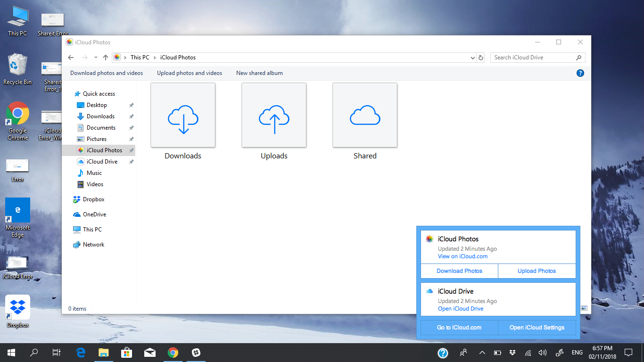Open File Explorer on taskbar
This screenshot has height=362, width=644.
point(104,353)
